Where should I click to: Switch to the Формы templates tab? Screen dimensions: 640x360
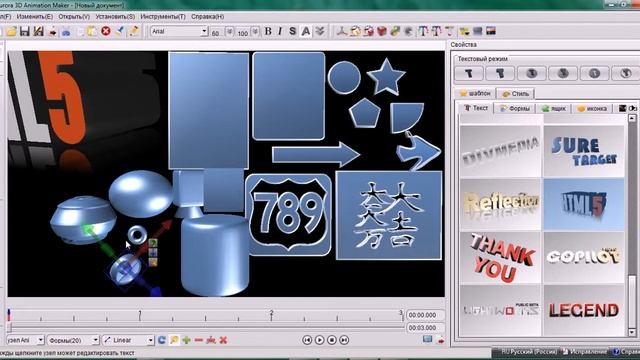tap(515, 108)
